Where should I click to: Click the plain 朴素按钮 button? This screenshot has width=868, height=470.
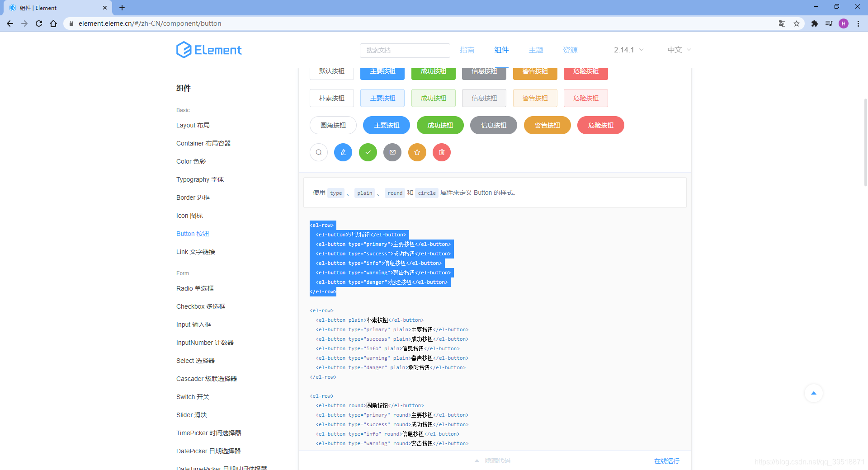(332, 98)
